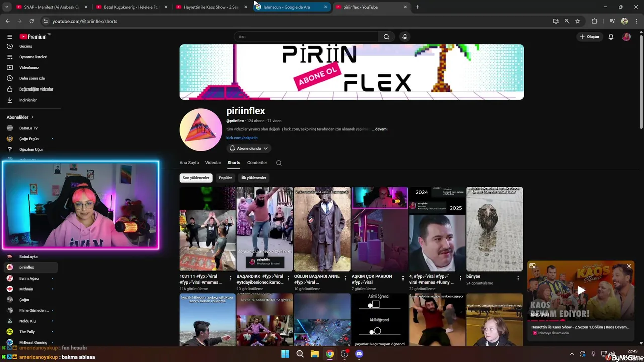Open Videolarınız in sidebar
Screen dimensions: 644x362
pyautogui.click(x=29, y=67)
